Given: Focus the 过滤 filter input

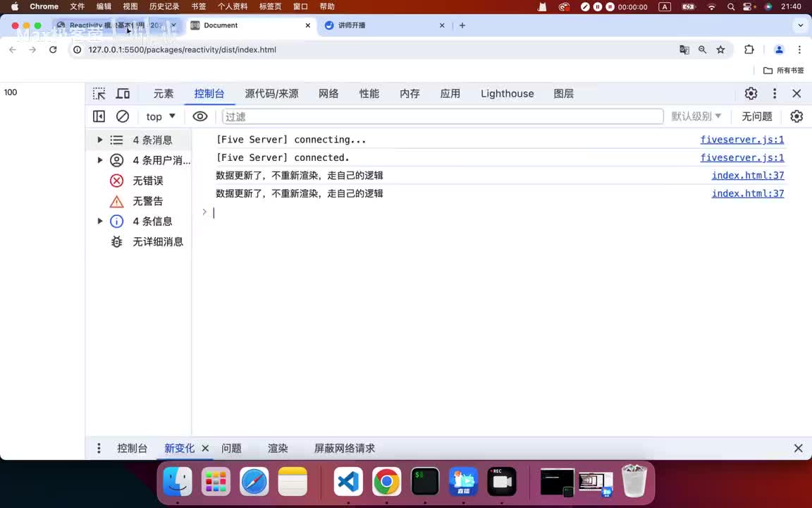Looking at the screenshot, I should [x=443, y=116].
